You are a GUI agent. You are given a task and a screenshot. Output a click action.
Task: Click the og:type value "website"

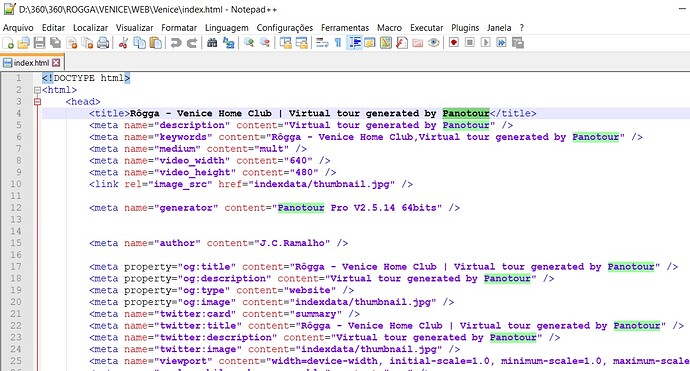(x=309, y=290)
